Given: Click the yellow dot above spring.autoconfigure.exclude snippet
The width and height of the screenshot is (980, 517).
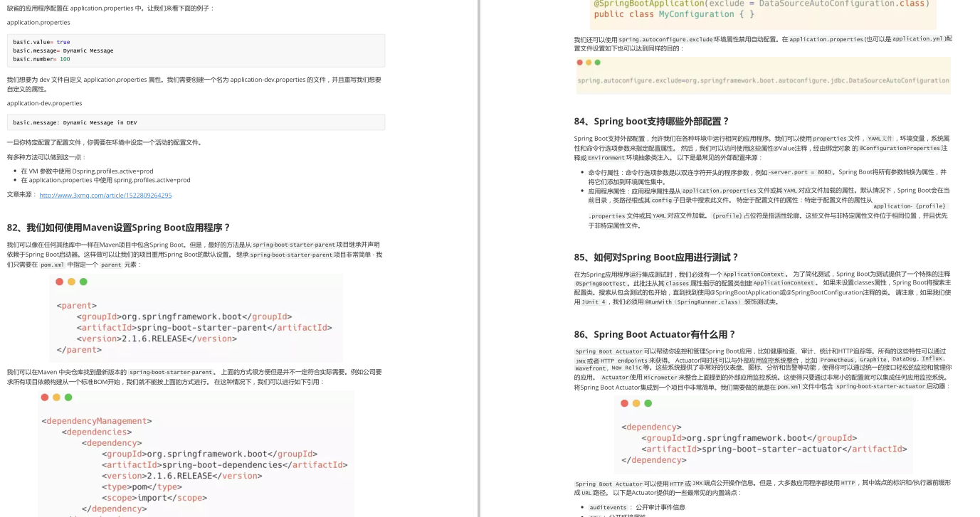Looking at the screenshot, I should tap(588, 62).
